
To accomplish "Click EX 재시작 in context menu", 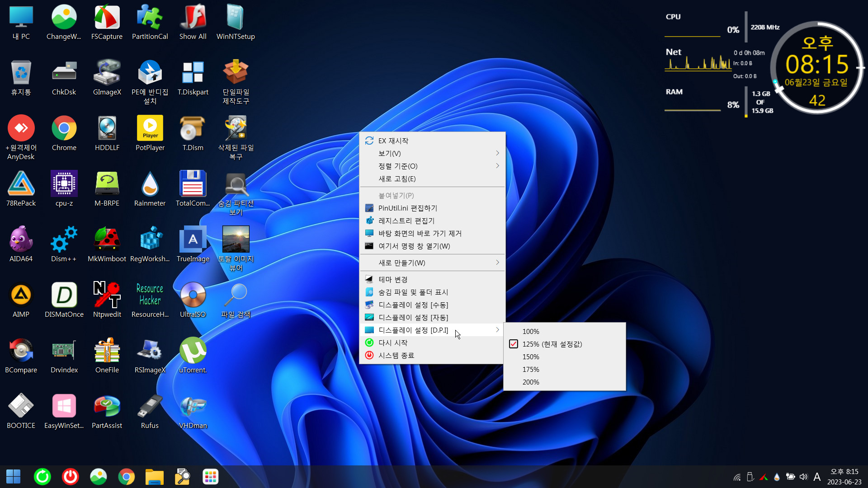I will pyautogui.click(x=432, y=141).
